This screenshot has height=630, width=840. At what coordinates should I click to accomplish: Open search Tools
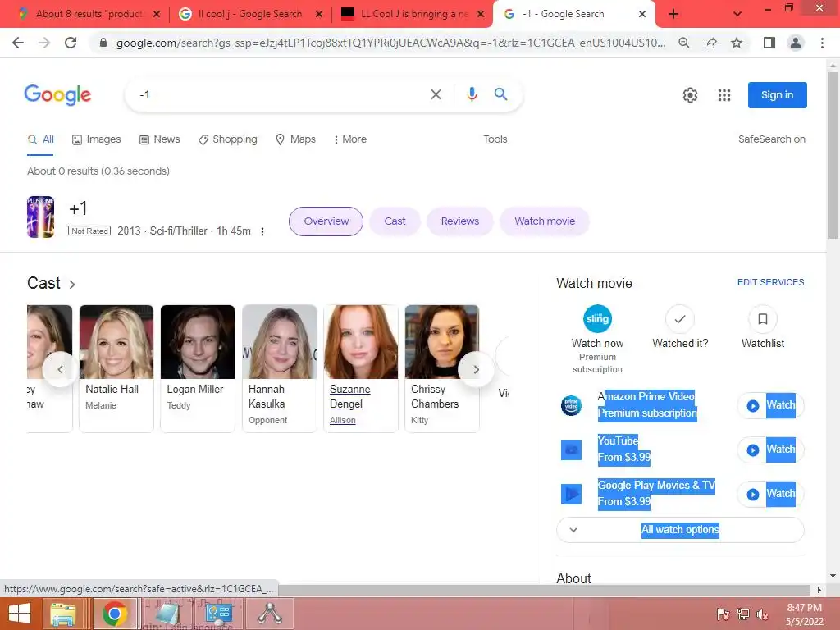tap(495, 139)
